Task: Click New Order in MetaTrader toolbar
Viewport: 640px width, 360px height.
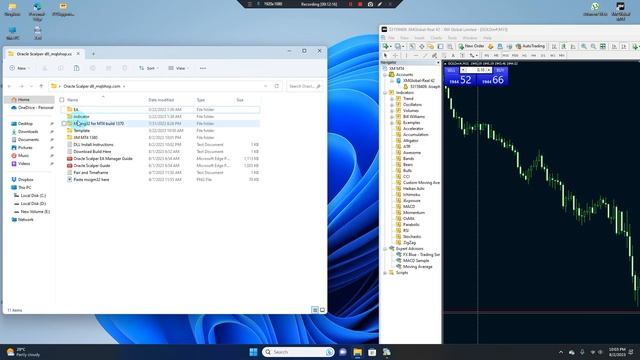Action: (471, 46)
